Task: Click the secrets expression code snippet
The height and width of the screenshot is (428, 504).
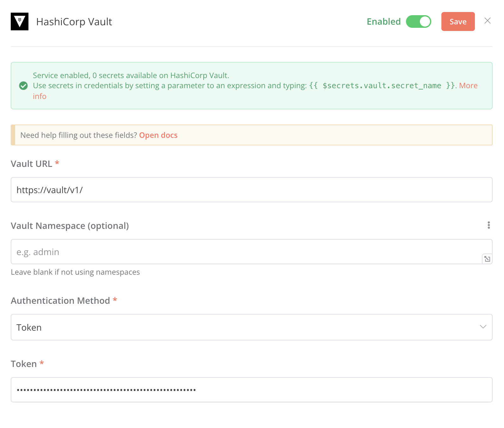Action: click(x=382, y=86)
